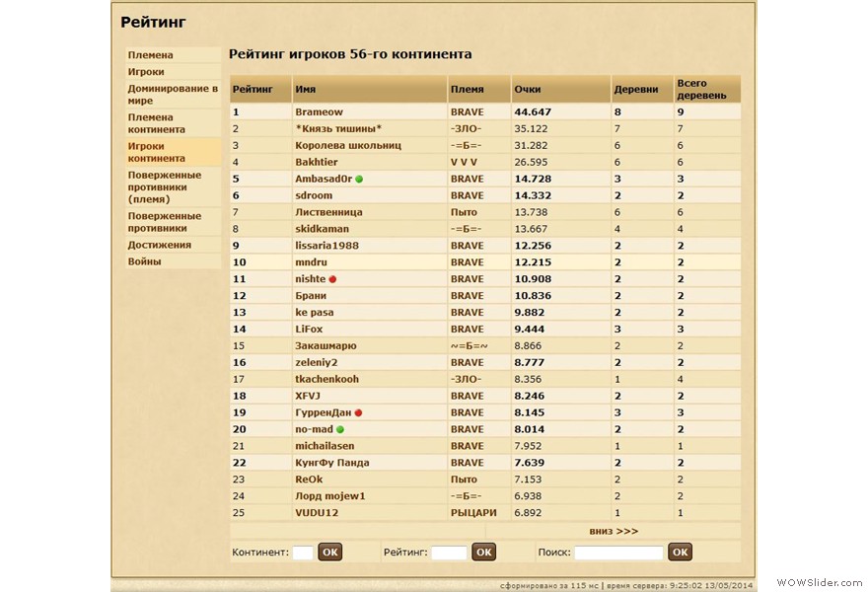The height and width of the screenshot is (592, 868).
Task: Open Королева школьниц player link
Action: coord(347,145)
